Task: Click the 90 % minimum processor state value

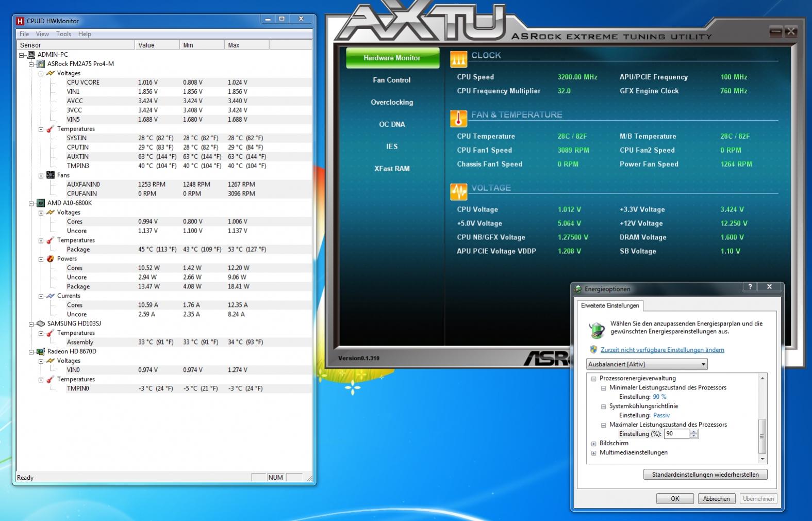Action: pyautogui.click(x=659, y=397)
